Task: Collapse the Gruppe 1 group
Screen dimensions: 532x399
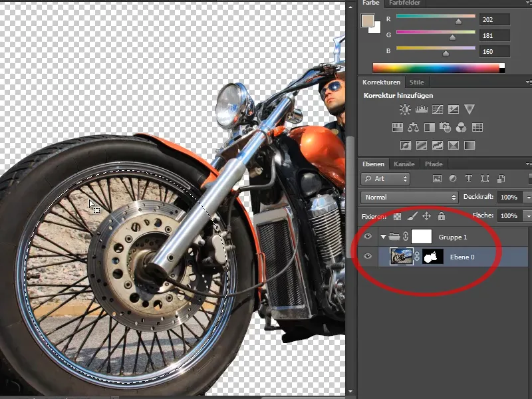Action: pos(383,237)
